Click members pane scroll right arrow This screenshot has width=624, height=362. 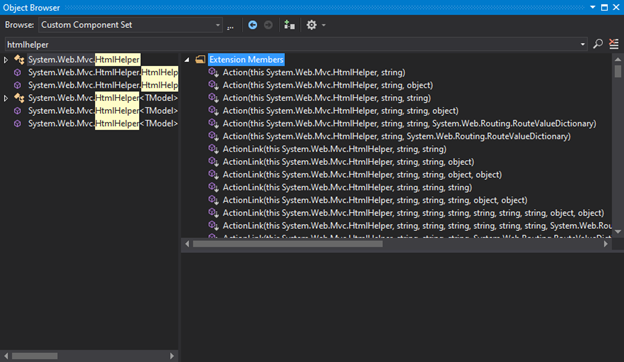tap(606, 244)
